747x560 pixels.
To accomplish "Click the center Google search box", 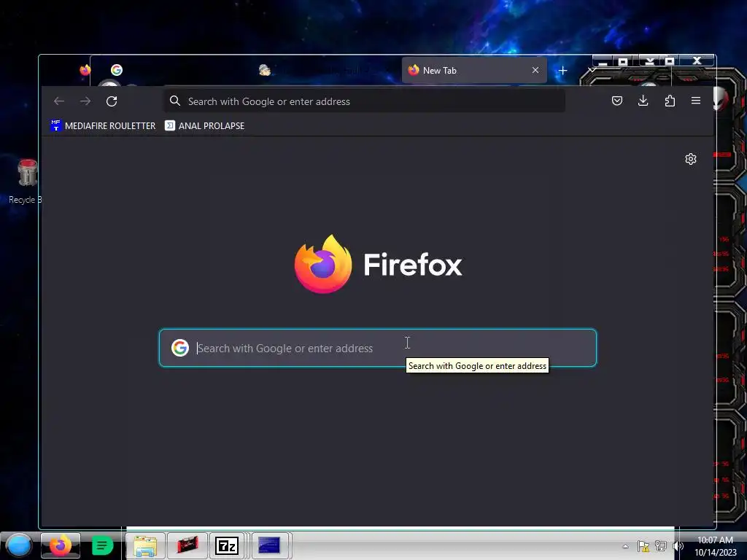I will tap(378, 348).
